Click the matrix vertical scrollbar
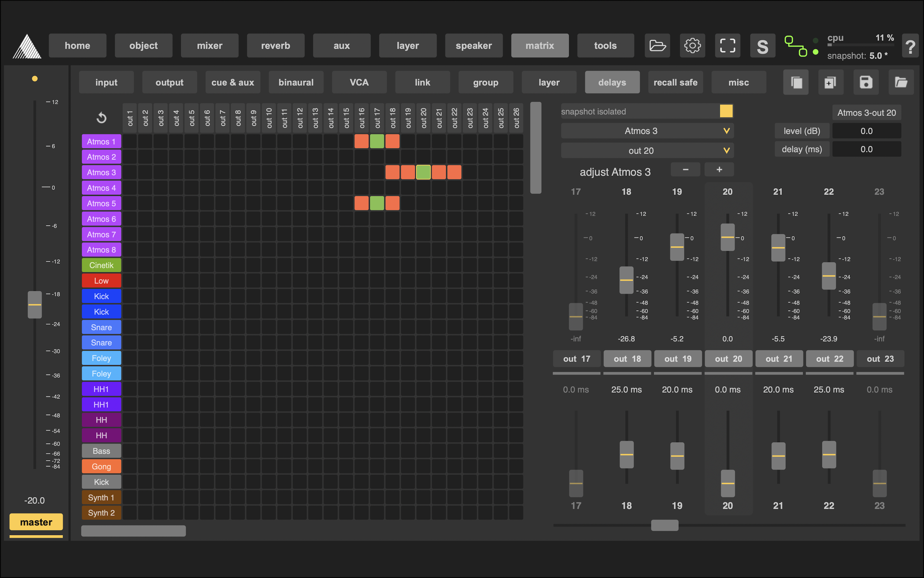Screen dimensions: 924x578 pyautogui.click(x=536, y=148)
